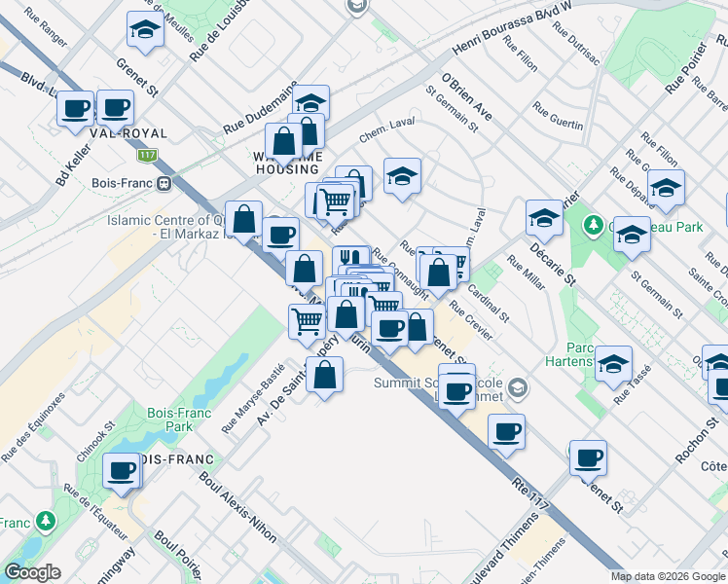Screen dimensions: 728x584
Task: Click the Cardinal St street label
Action: (489, 304)
